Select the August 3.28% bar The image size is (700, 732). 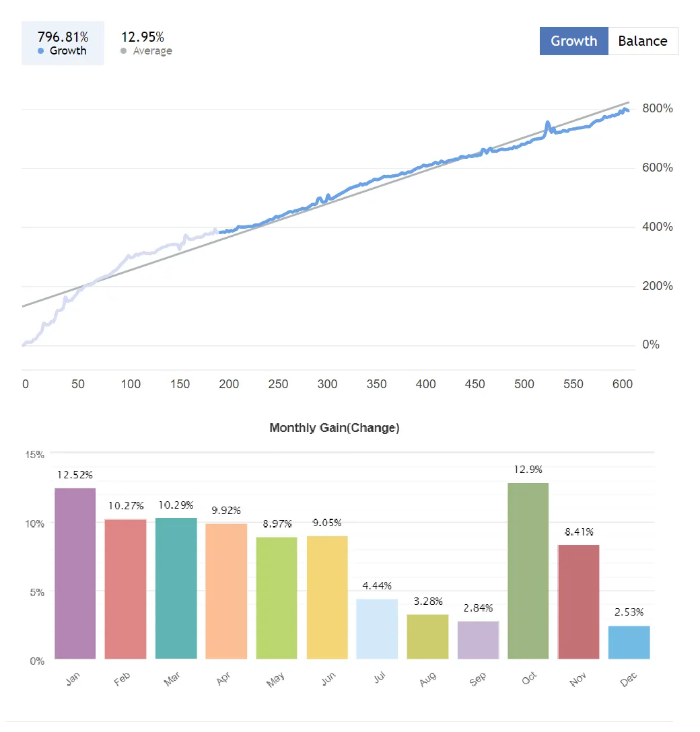427,636
